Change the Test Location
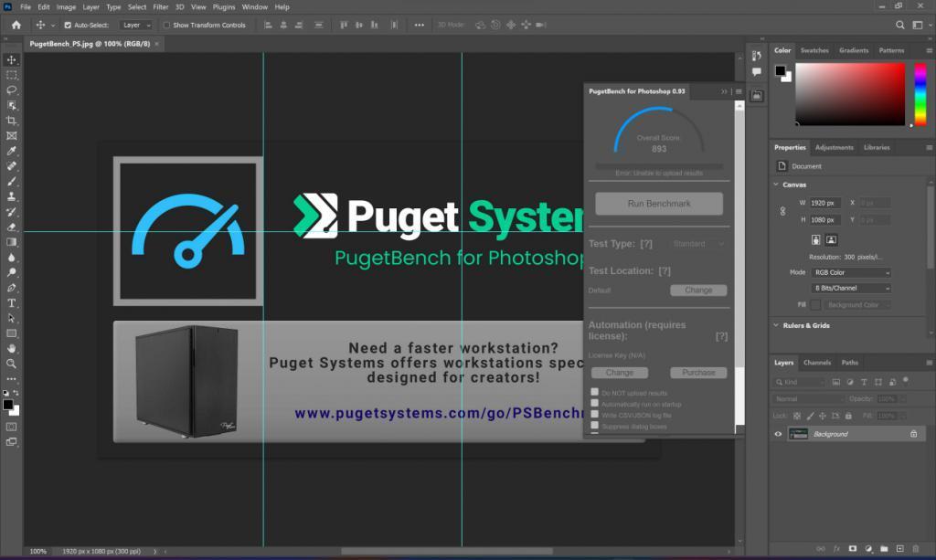The width and height of the screenshot is (936, 560). pos(698,290)
